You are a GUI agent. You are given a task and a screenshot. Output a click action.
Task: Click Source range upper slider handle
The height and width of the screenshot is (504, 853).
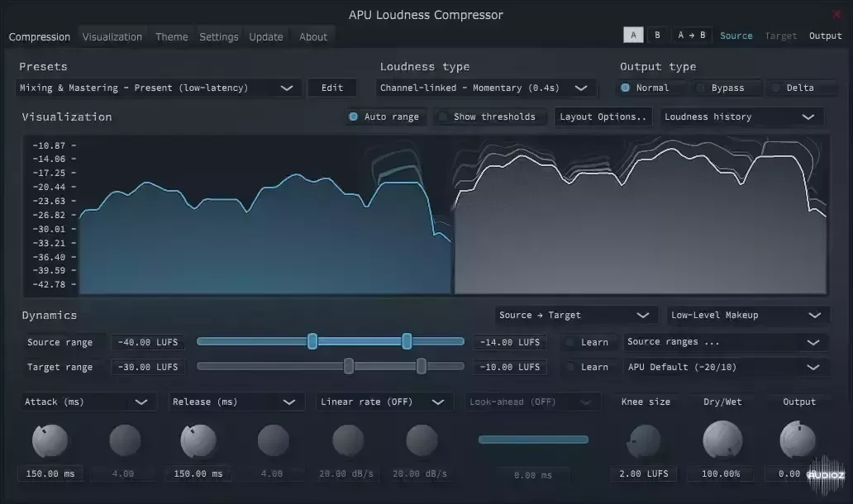(x=407, y=341)
